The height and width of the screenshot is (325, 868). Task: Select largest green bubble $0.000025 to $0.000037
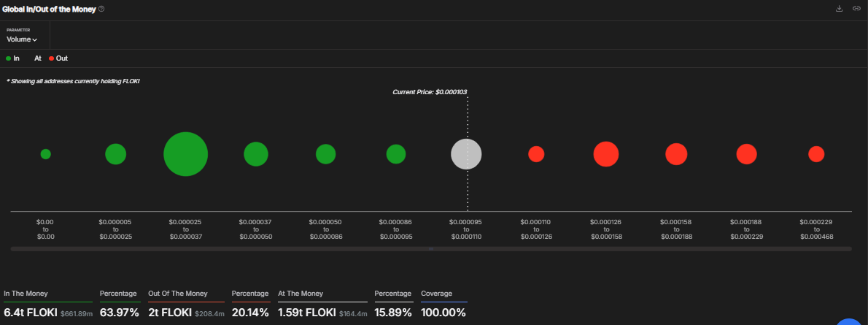pos(186,154)
